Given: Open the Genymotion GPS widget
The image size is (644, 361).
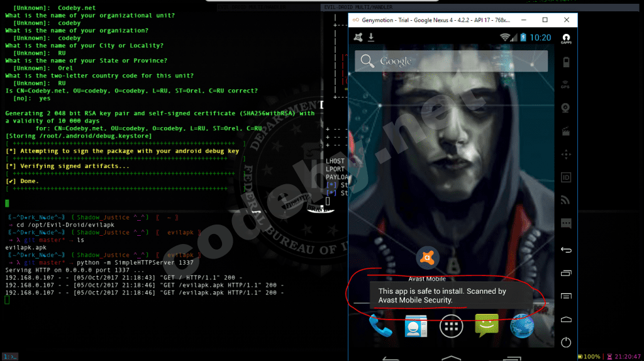Looking at the screenshot, I should tap(565, 84).
